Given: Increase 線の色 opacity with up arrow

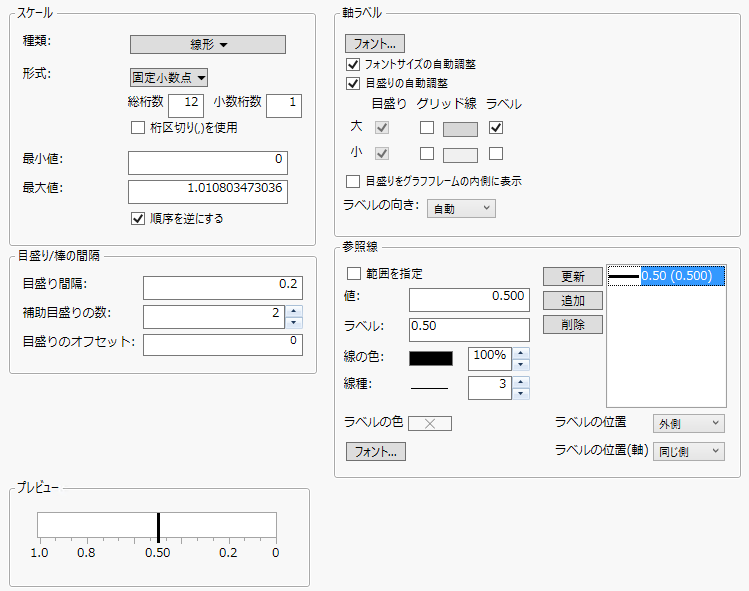Looking at the screenshot, I should 521,353.
